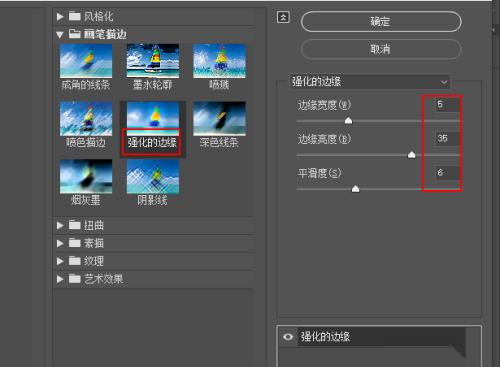Click the 边缘宽度(W) label
This screenshot has height=367, width=500.
[x=324, y=105]
